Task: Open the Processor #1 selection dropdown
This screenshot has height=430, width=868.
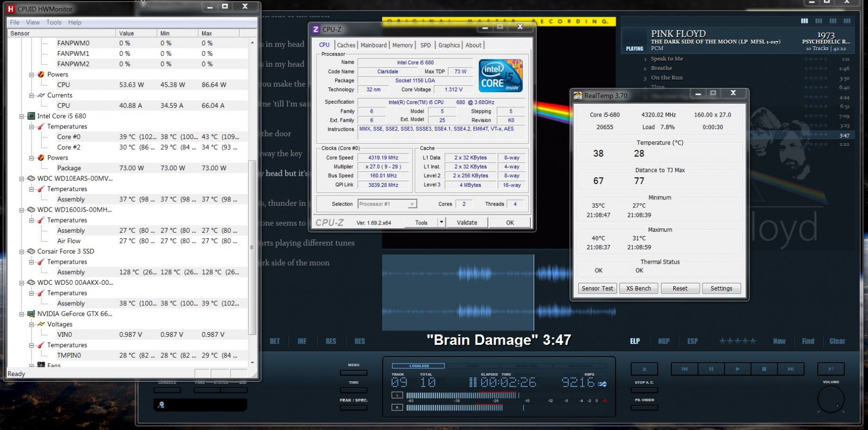Action: [x=412, y=204]
